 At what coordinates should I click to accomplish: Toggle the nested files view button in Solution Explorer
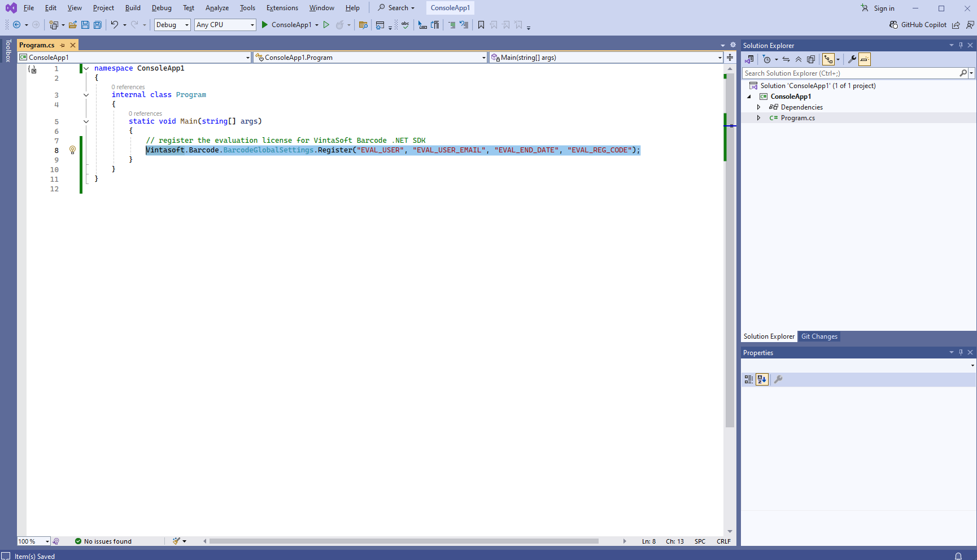828,59
